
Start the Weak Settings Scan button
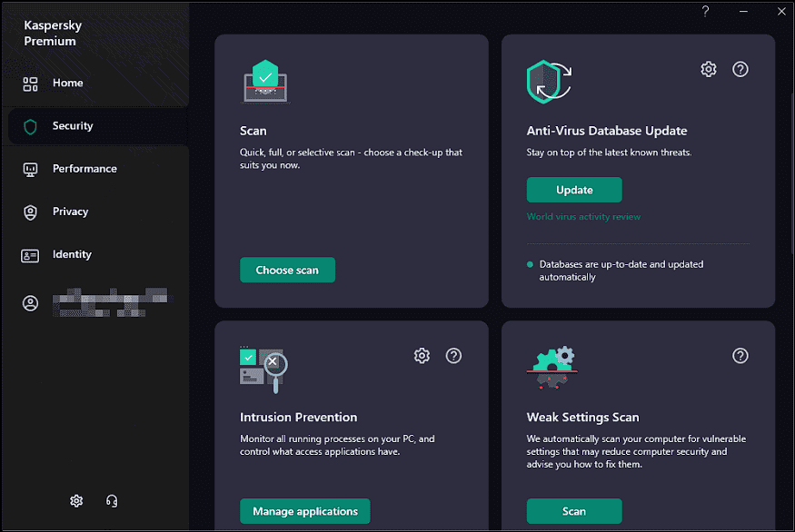[574, 511]
